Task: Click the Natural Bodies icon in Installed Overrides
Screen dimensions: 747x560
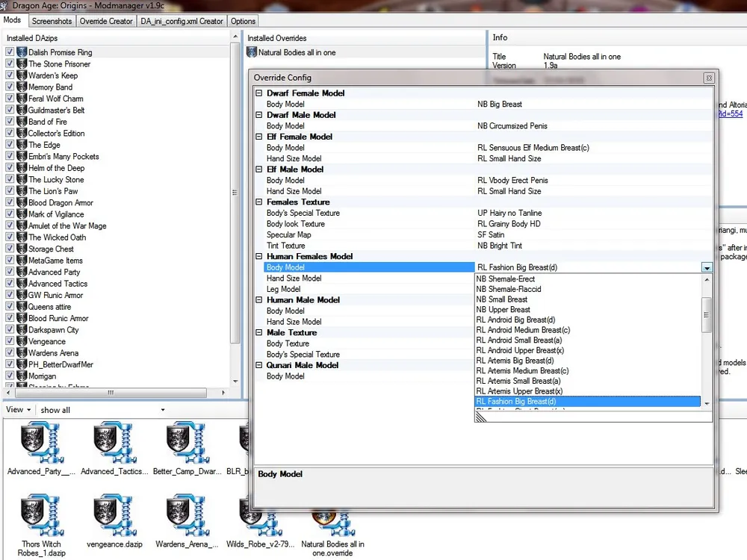Action: pyautogui.click(x=252, y=52)
